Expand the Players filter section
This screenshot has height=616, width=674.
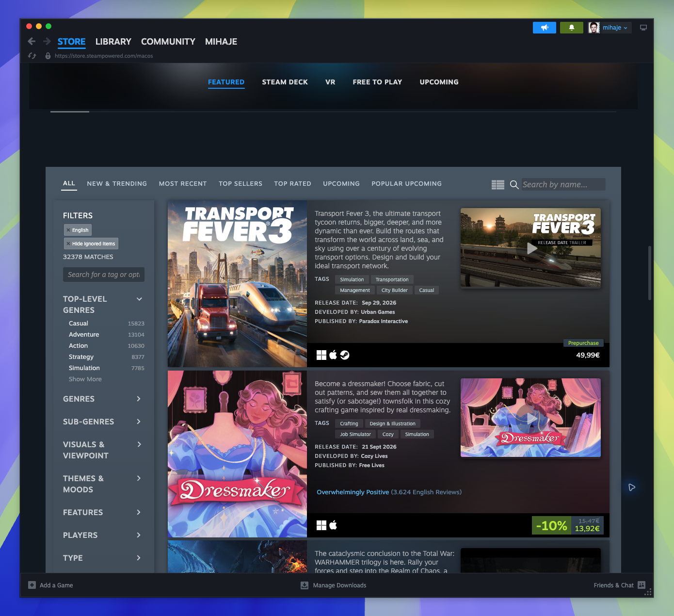click(139, 535)
